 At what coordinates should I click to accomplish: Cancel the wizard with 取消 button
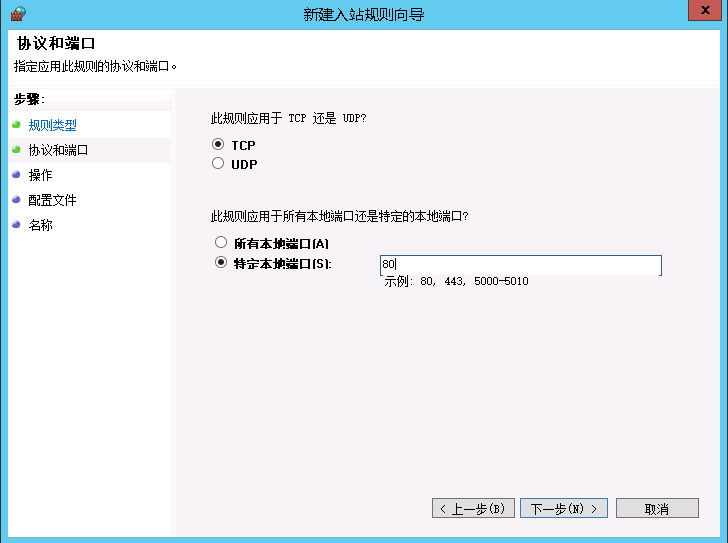(657, 509)
